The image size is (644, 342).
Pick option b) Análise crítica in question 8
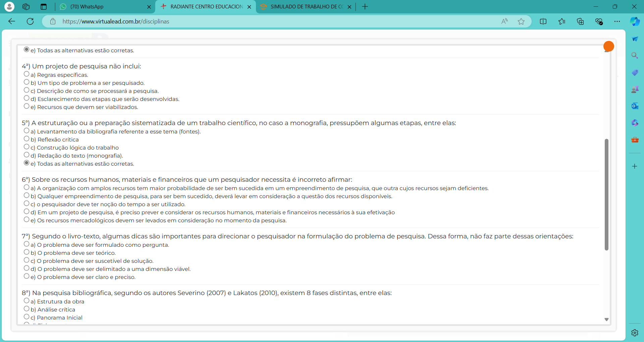pos(26,309)
